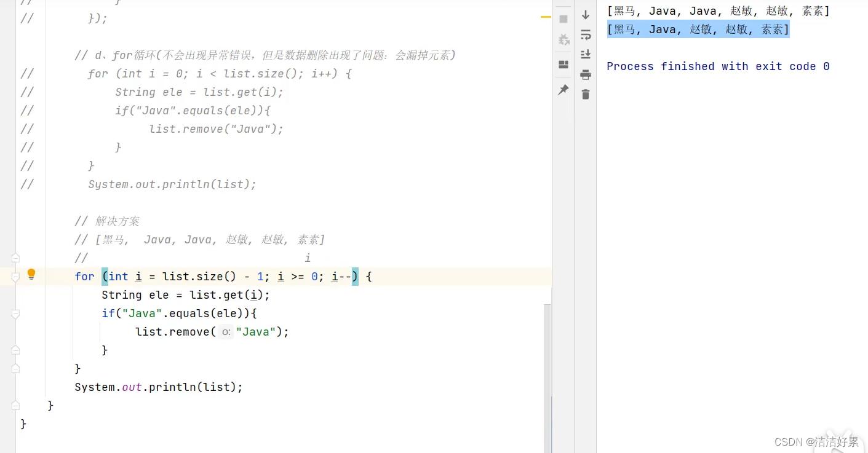
Task: Collapse the for loop at its header line
Action: coord(15,277)
